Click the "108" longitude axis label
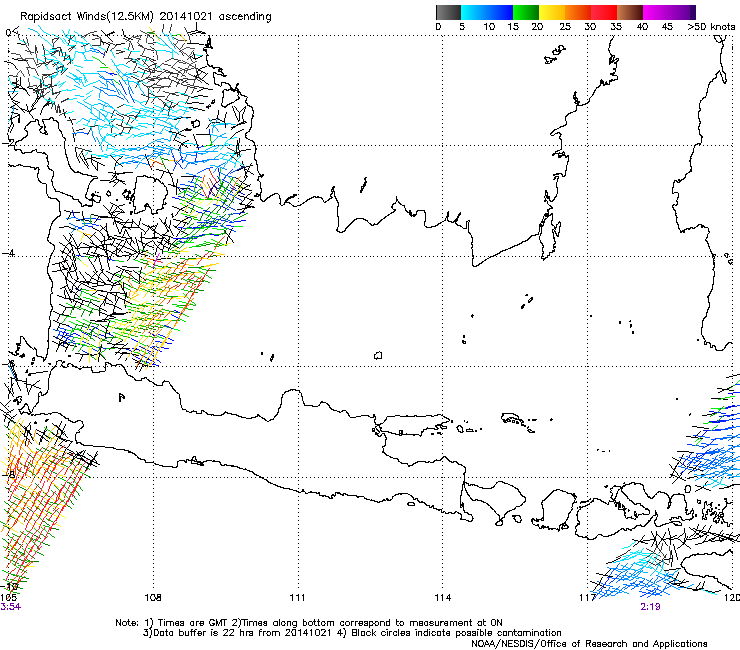This screenshot has height=650, width=740. click(153, 598)
